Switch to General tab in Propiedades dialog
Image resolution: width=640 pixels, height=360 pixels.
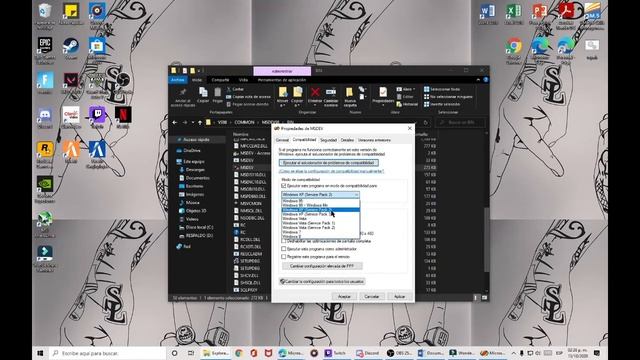click(282, 140)
